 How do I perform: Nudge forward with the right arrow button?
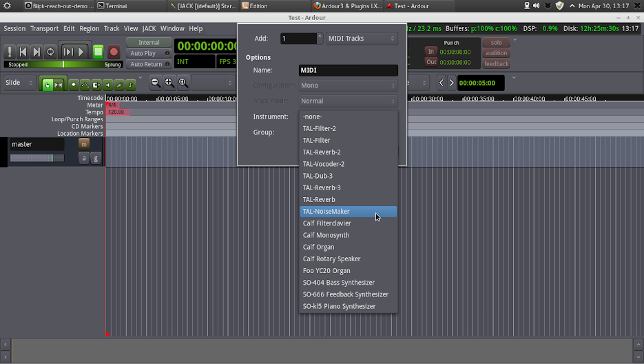coord(451,83)
